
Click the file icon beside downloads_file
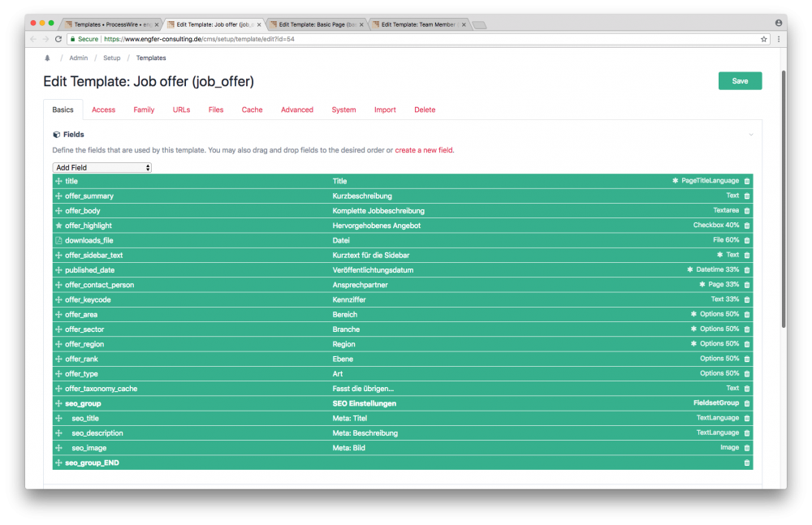pos(58,240)
